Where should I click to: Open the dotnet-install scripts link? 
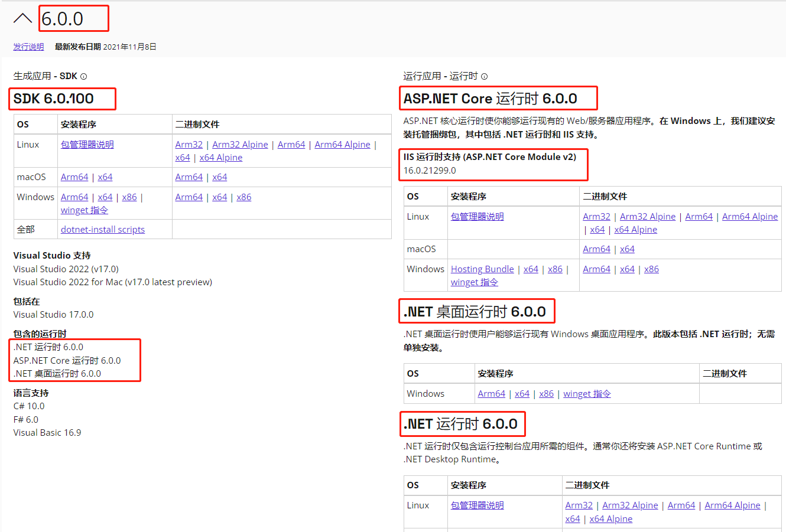103,230
